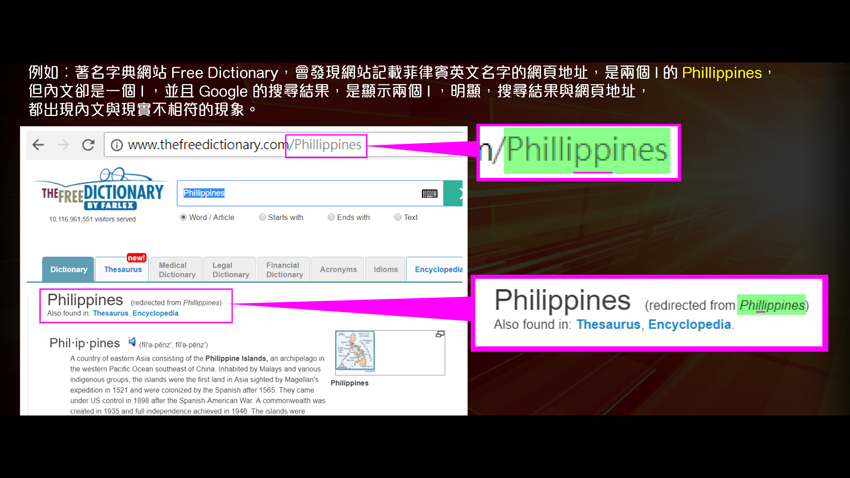850x478 pixels.
Task: Open site info icon in address bar
Action: [117, 145]
